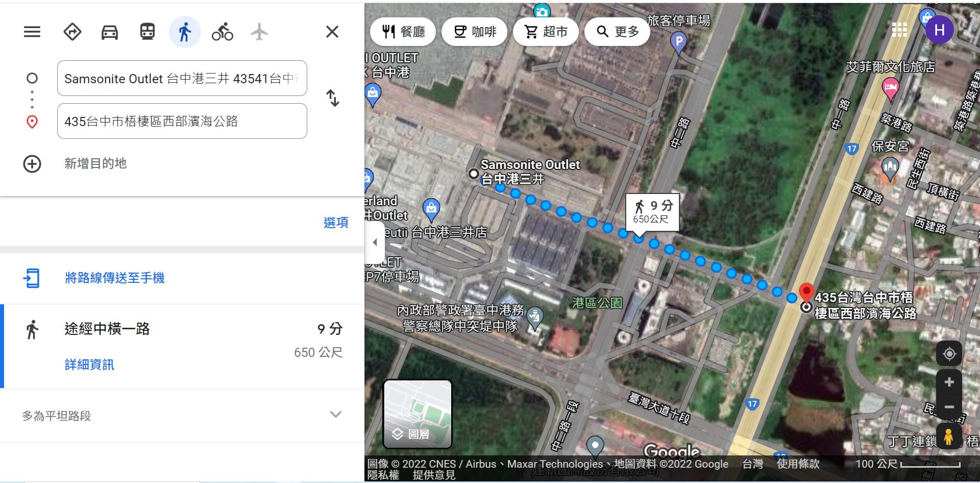Open 詳細資訊 route details
Viewport: 980px width, 483px height.
(89, 365)
